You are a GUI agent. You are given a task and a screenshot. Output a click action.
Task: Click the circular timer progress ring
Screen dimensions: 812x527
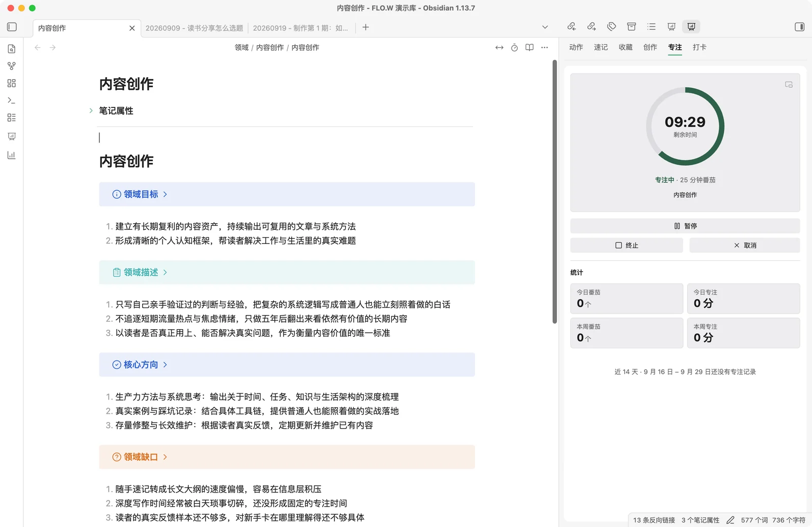[685, 126]
